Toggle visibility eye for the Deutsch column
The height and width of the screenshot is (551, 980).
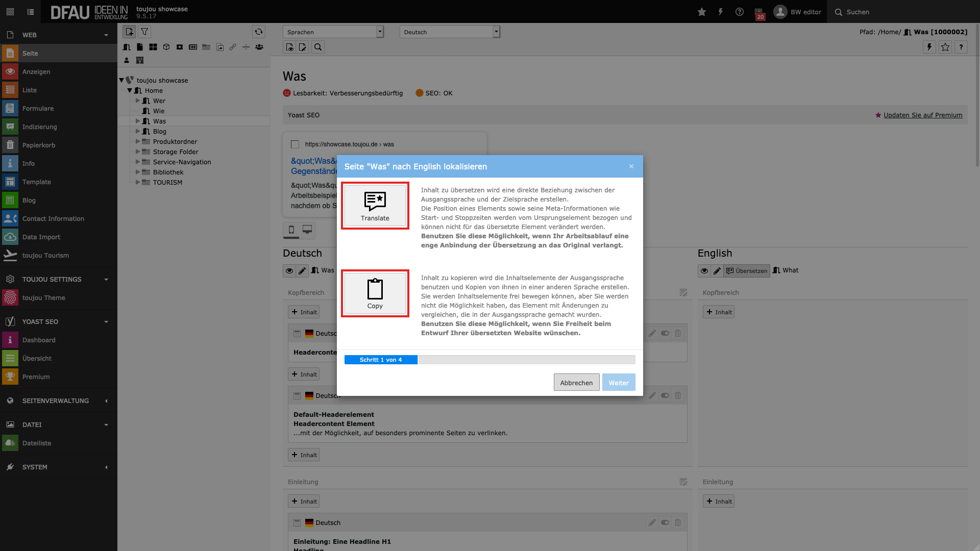289,270
